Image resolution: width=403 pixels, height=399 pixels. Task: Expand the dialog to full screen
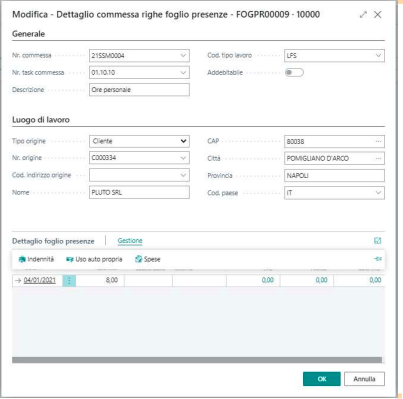(363, 15)
